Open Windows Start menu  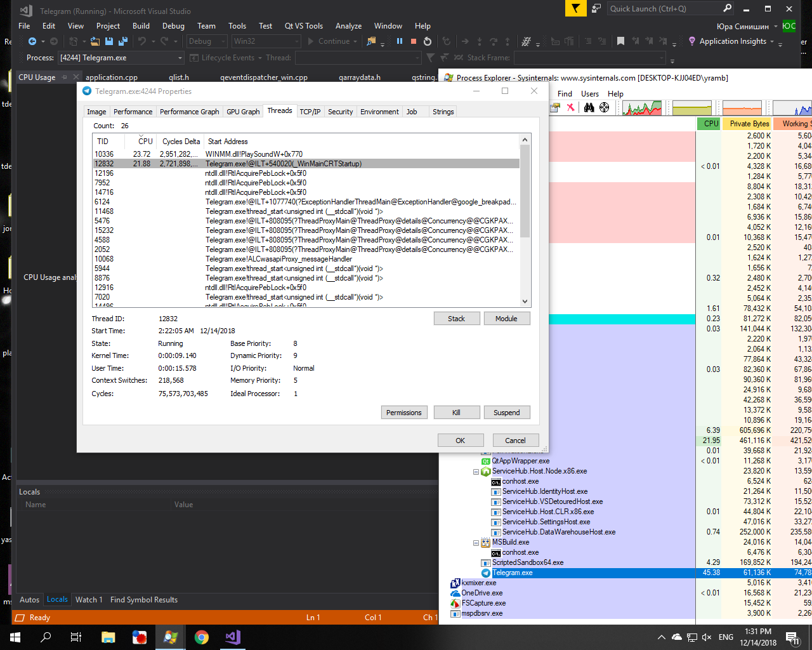coord(15,637)
